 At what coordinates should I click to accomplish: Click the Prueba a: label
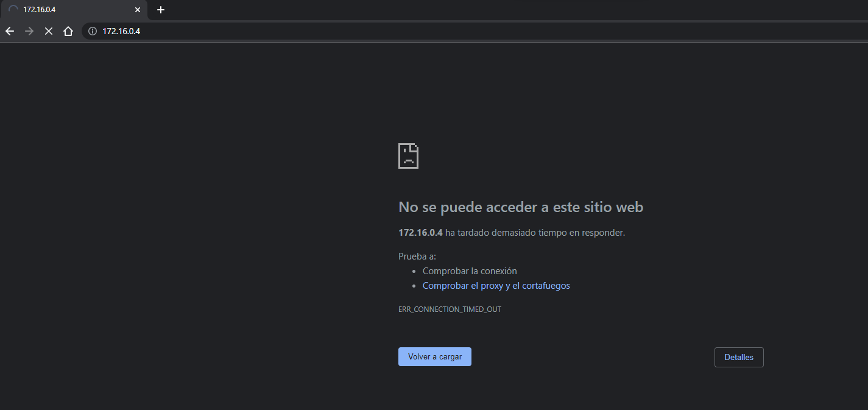(417, 256)
